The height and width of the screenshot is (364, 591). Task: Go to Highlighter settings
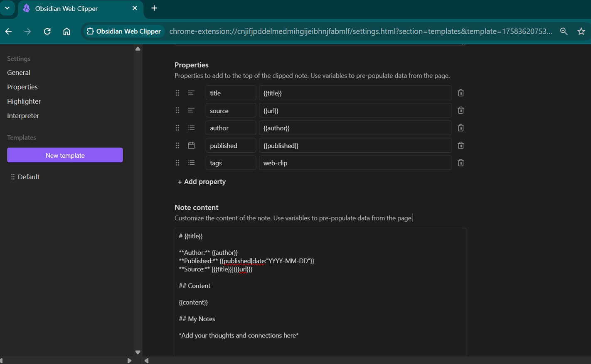(x=24, y=101)
